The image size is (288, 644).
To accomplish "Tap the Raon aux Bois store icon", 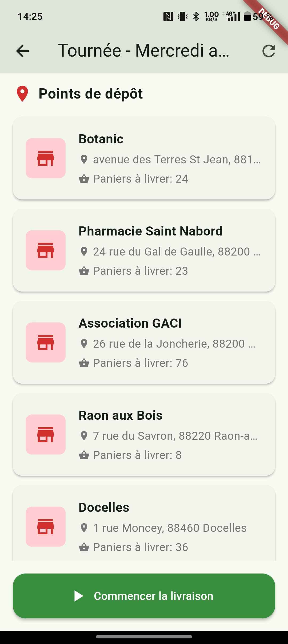I will 46,434.
